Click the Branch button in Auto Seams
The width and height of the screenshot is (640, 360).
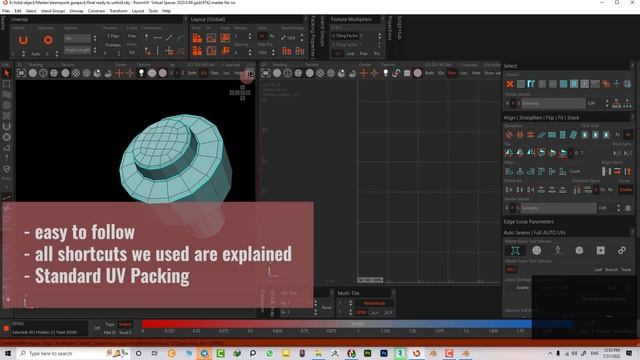coord(611,270)
